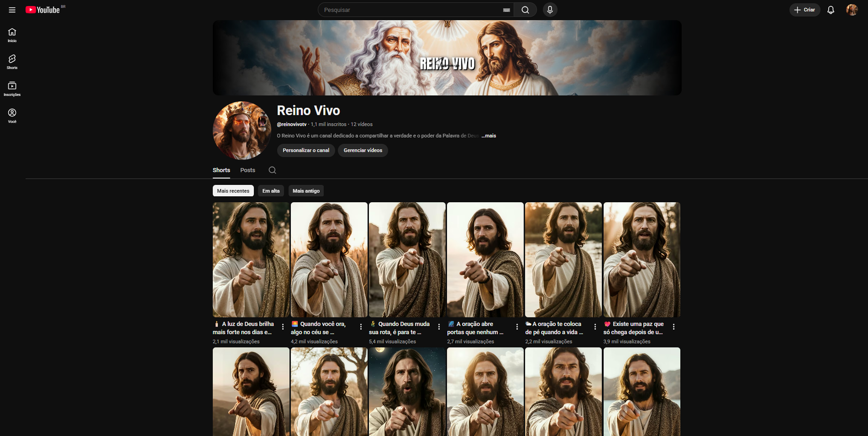868x436 pixels.
Task: Open the on-screen keyboard icon in search
Action: pos(506,10)
